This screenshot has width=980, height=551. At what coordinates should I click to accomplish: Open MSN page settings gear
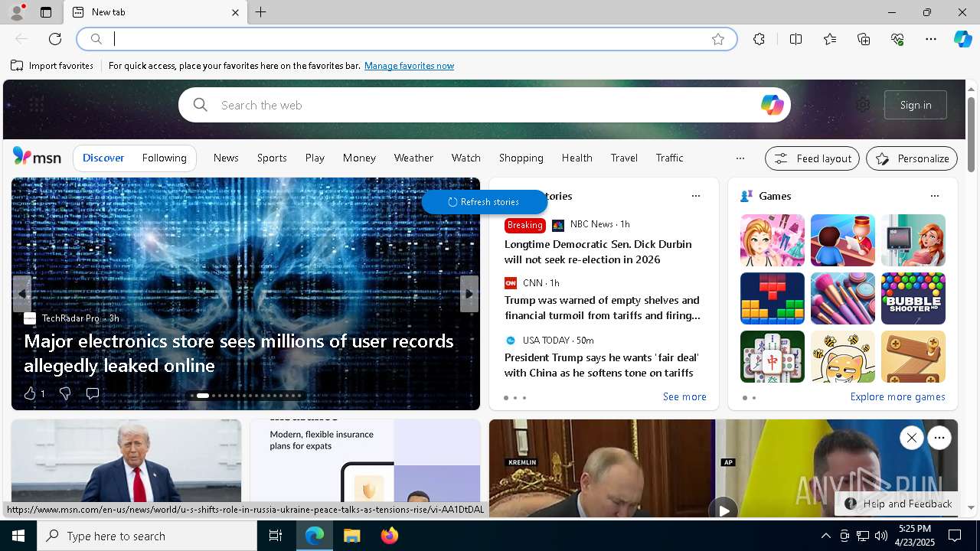863,105
